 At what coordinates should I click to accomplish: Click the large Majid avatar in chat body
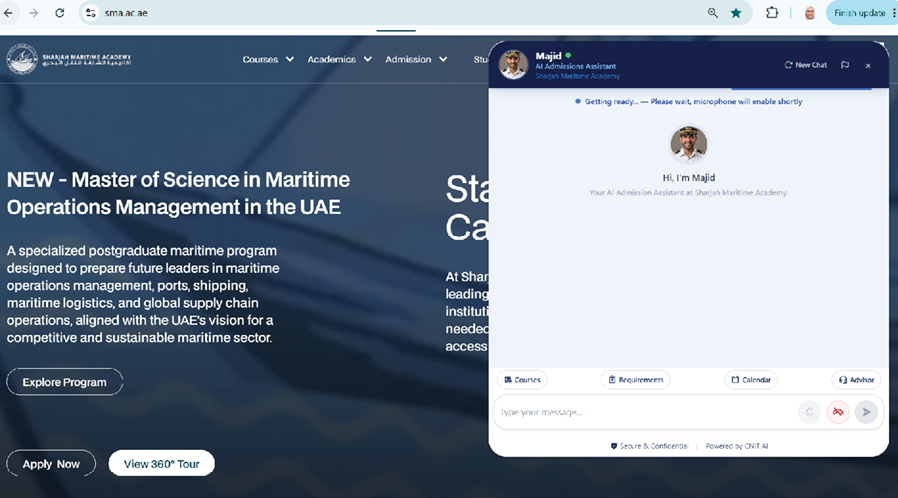click(x=689, y=144)
